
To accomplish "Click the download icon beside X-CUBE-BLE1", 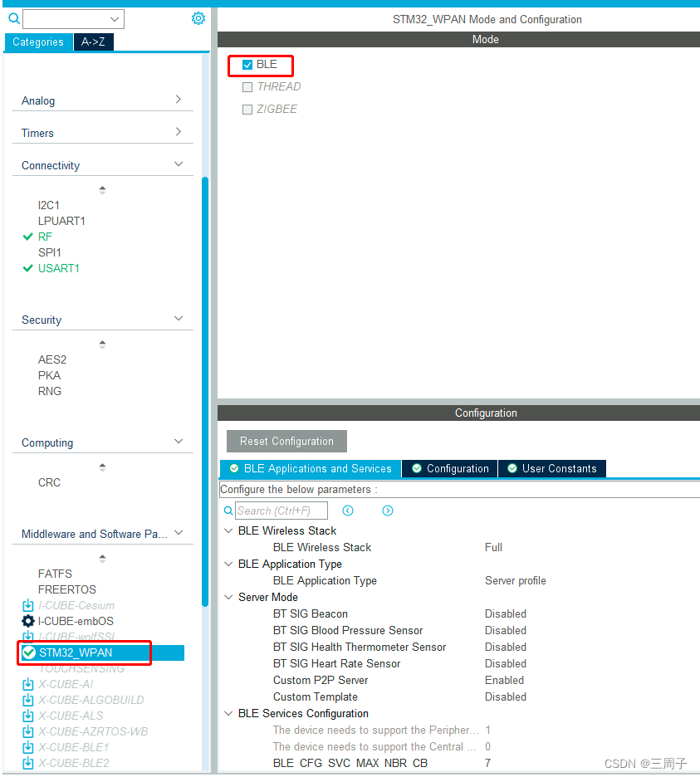I will [28, 747].
